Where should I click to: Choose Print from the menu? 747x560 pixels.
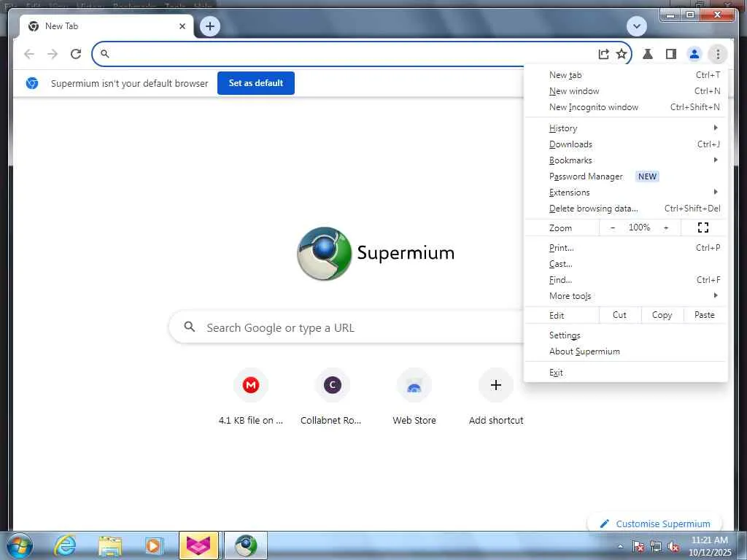(x=625, y=248)
